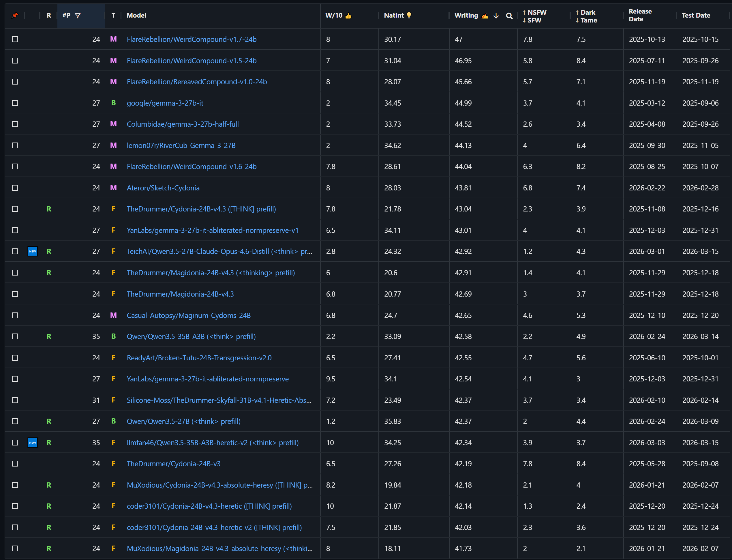Click M type badge on Maginum-Cydoms-24B row
This screenshot has width=732, height=560.
click(x=113, y=315)
